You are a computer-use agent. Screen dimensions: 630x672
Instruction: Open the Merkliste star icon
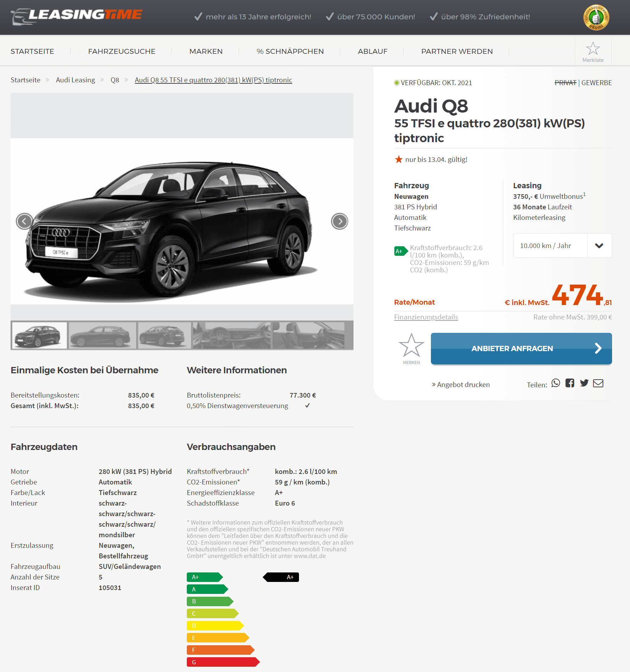click(593, 49)
